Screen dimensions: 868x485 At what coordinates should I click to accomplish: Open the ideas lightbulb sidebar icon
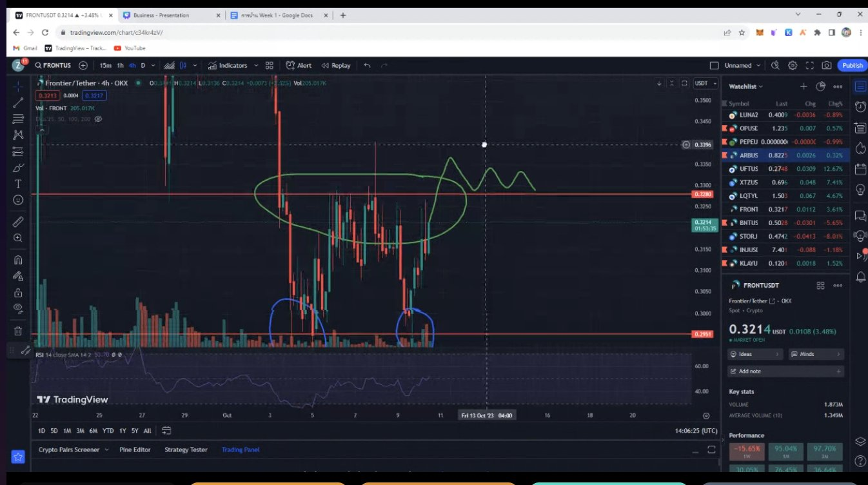coord(860,190)
